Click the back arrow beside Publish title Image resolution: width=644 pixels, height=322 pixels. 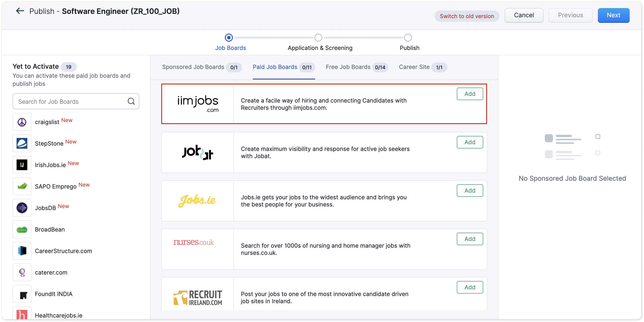pyautogui.click(x=20, y=11)
